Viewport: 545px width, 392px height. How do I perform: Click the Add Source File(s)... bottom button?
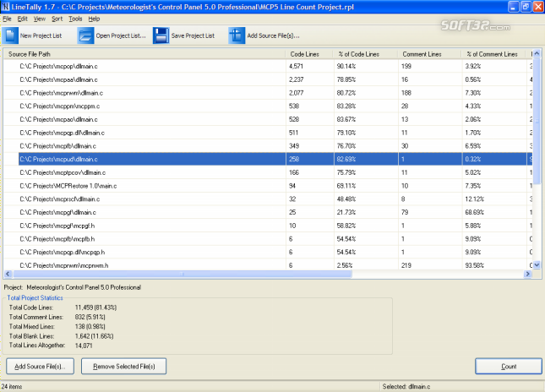[x=40, y=367]
